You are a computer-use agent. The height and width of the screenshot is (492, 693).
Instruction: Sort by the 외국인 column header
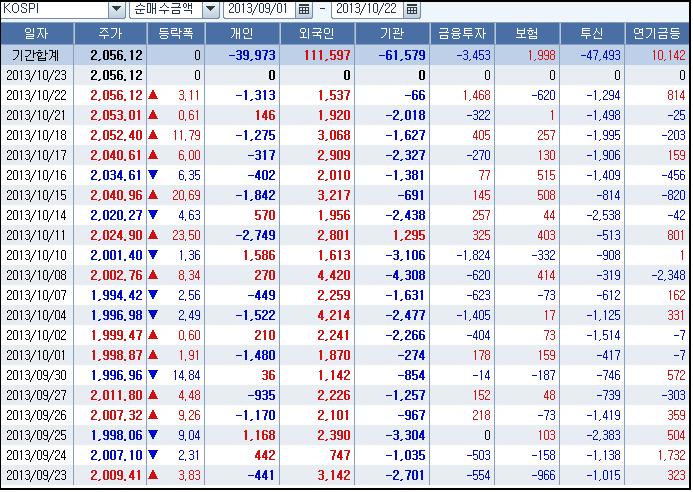[317, 33]
